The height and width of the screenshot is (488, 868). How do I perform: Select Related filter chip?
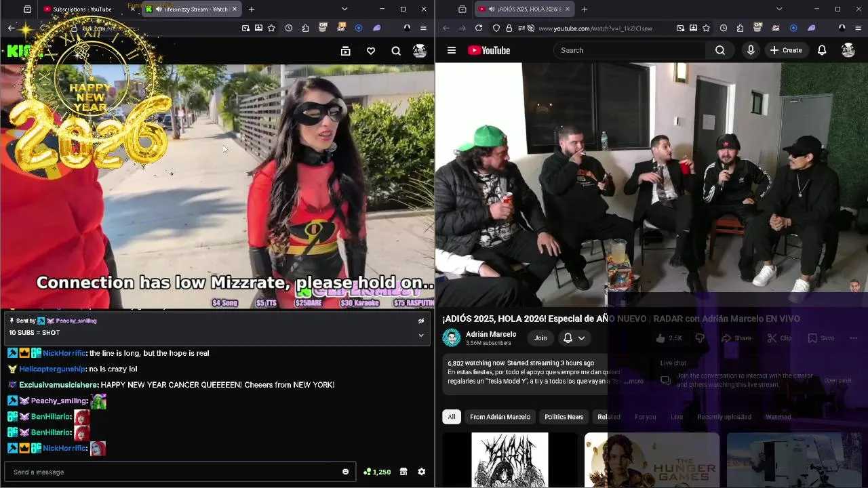[609, 417]
